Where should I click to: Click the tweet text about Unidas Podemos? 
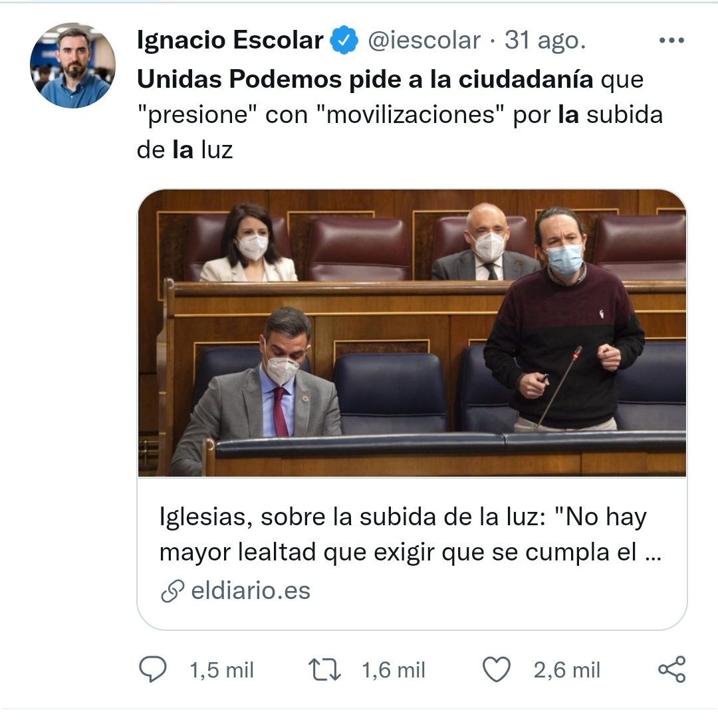[400, 114]
